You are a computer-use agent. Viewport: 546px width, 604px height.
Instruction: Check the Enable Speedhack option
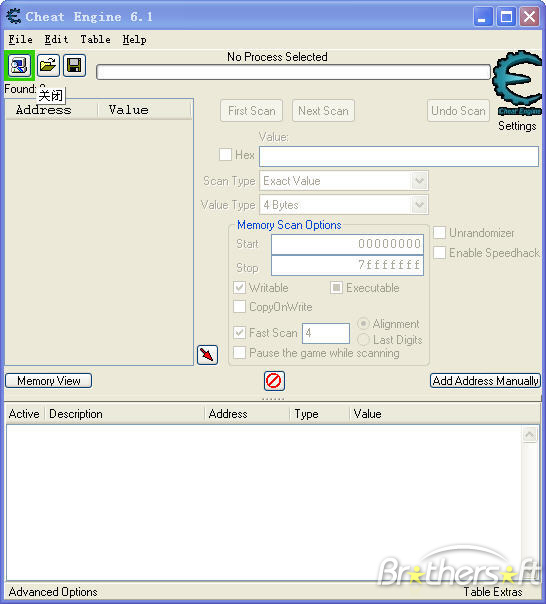(x=439, y=253)
